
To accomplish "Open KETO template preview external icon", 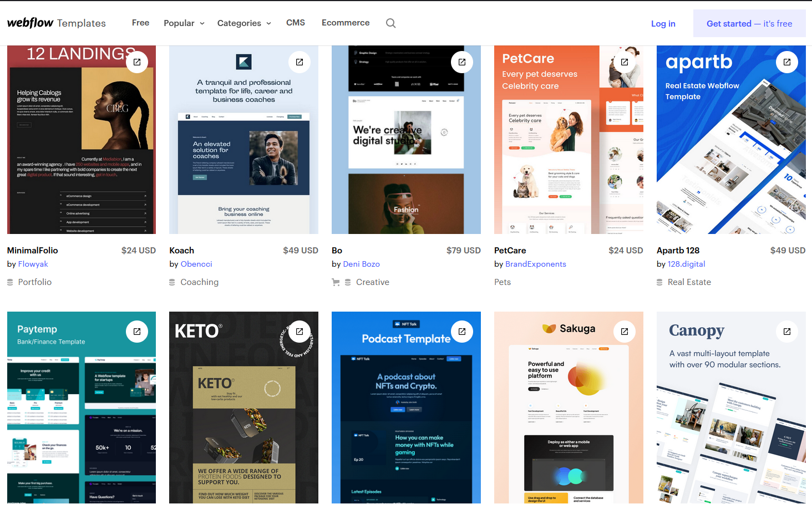I will tap(300, 332).
